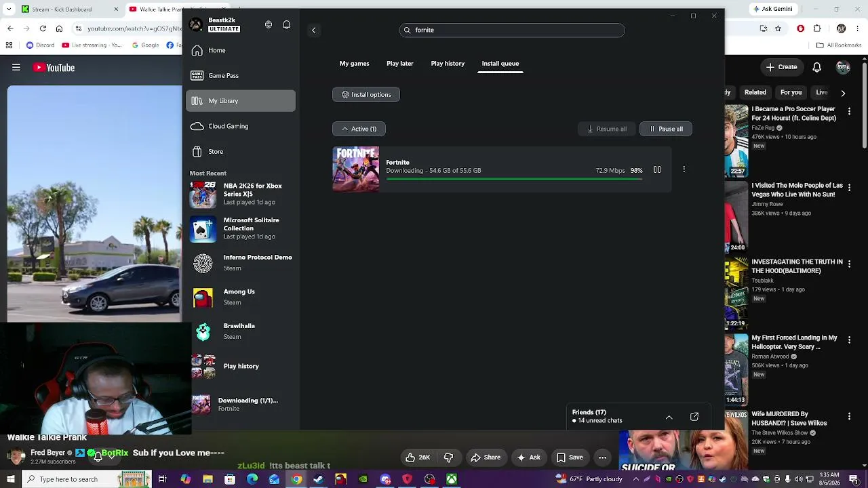Go back using the Xbox app back arrow
The image size is (868, 488).
[x=313, y=30]
